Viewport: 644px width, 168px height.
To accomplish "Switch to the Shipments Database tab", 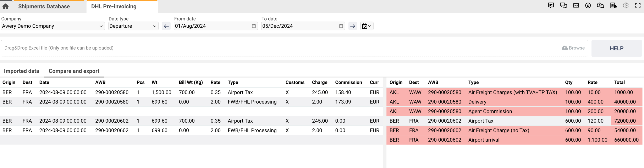I will pos(44,6).
